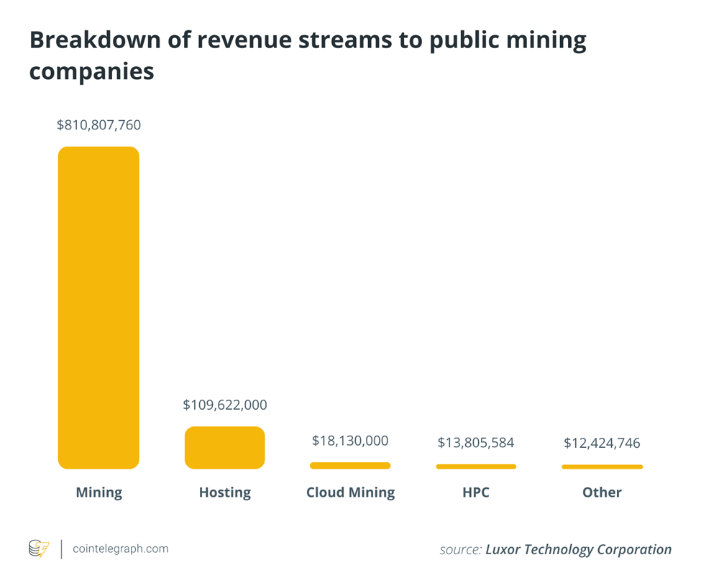The height and width of the screenshot is (588, 701).
Task: Click the italic "source:" label
Action: coord(460,550)
